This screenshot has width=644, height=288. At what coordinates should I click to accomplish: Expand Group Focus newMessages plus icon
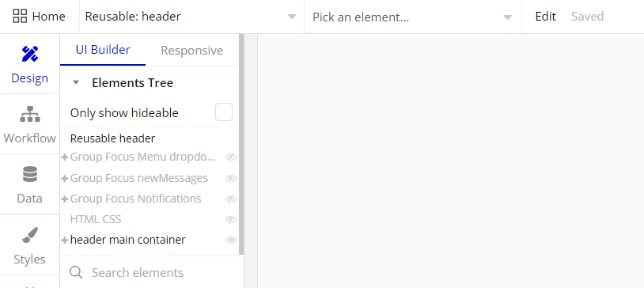[x=65, y=178]
